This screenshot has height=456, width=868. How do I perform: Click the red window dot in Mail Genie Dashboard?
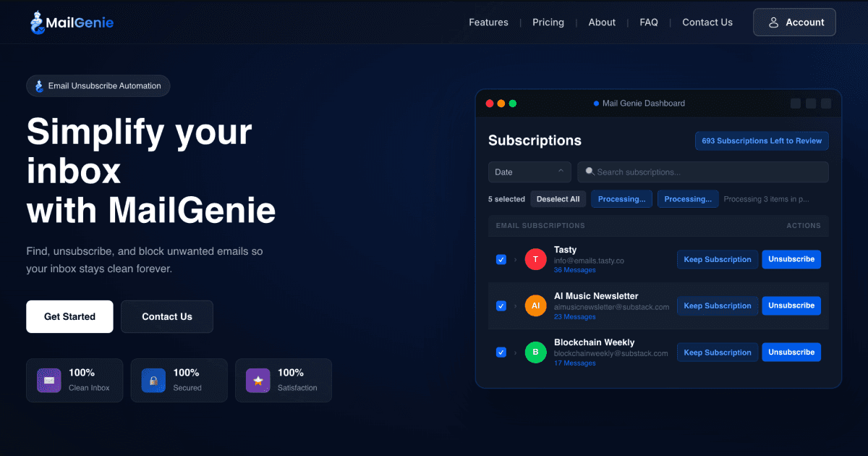490,104
